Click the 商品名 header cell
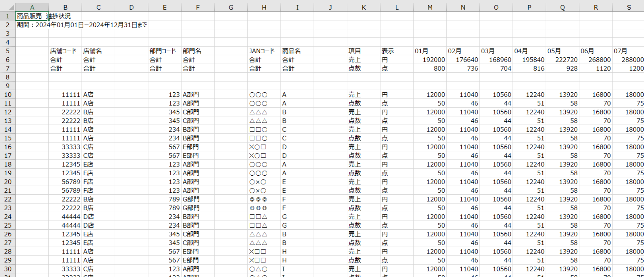Image resolution: width=644 pixels, height=277 pixels. coord(297,51)
